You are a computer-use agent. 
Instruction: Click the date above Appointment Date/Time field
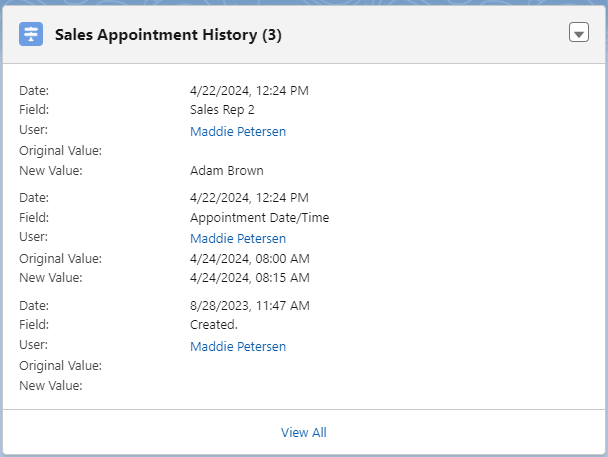(x=249, y=198)
